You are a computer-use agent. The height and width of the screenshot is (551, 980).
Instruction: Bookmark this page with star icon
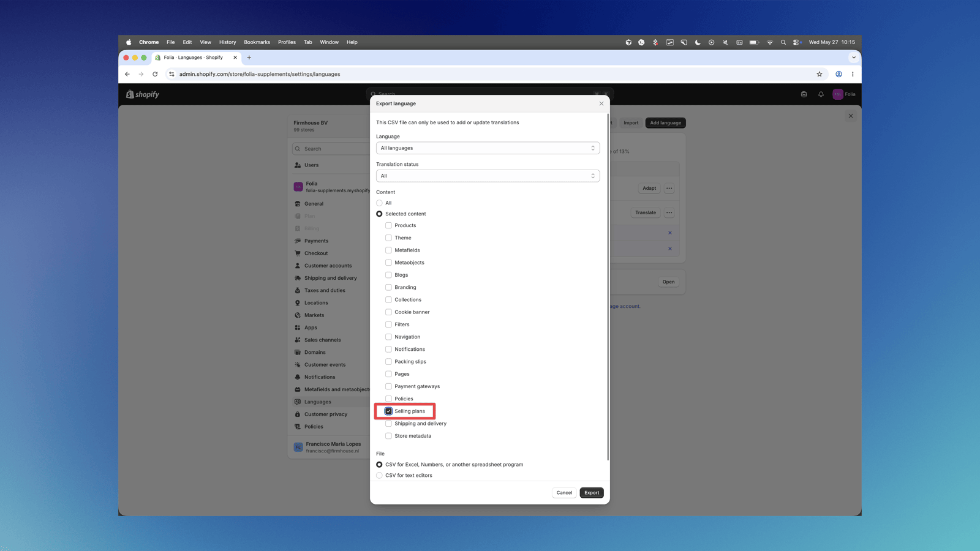point(820,74)
